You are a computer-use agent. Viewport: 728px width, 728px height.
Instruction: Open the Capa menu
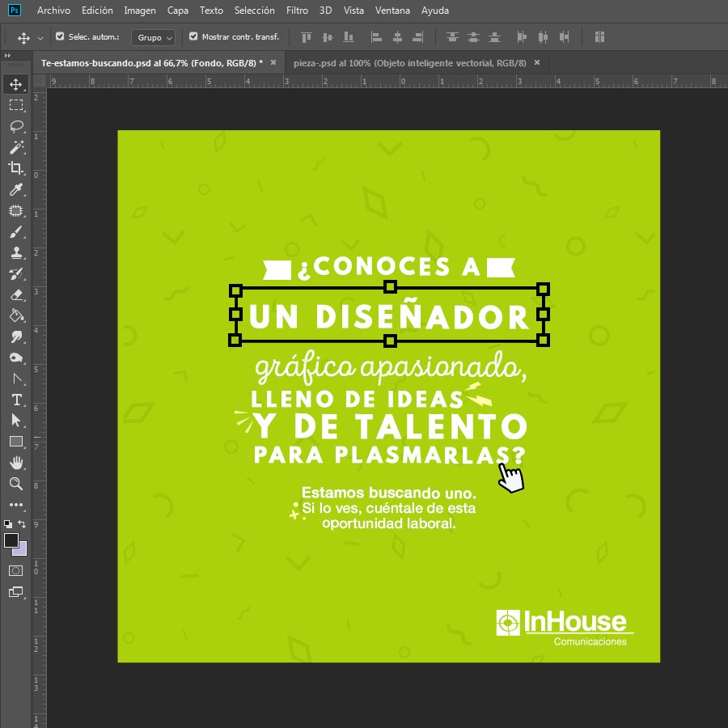click(178, 11)
